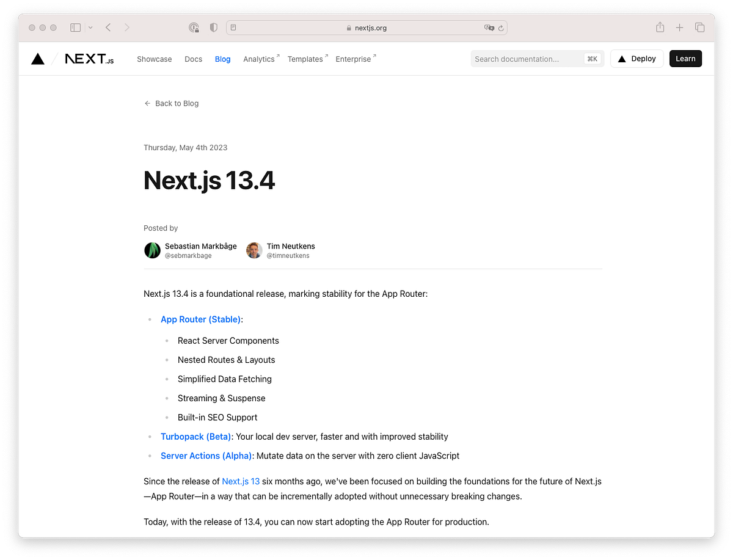733x560 pixels.
Task: Open the Docs section in the navbar
Action: click(x=193, y=59)
